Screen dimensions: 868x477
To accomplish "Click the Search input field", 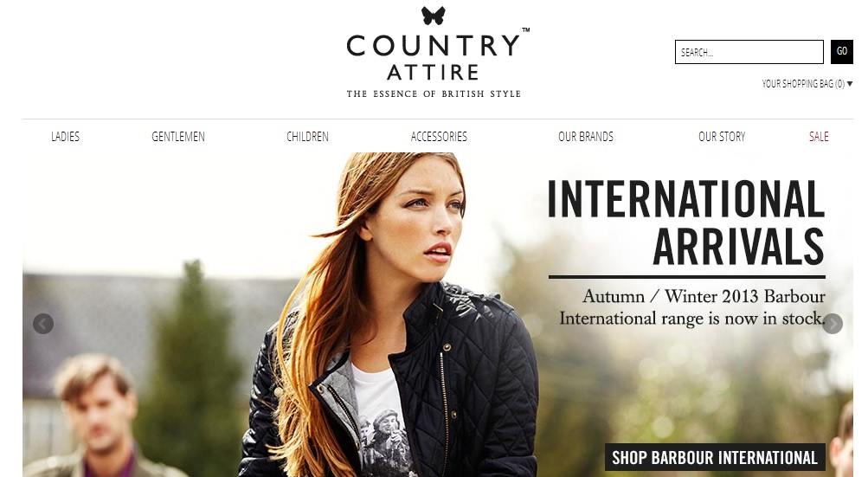I will [x=749, y=52].
